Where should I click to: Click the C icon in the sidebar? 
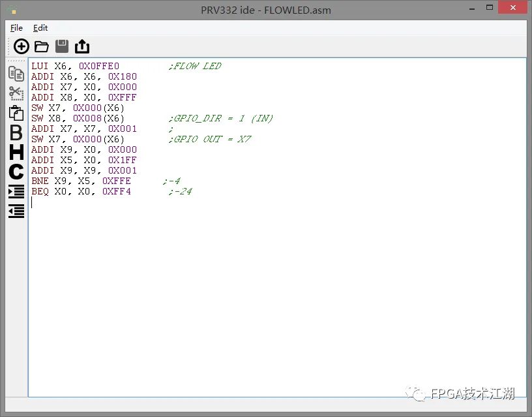(x=16, y=172)
